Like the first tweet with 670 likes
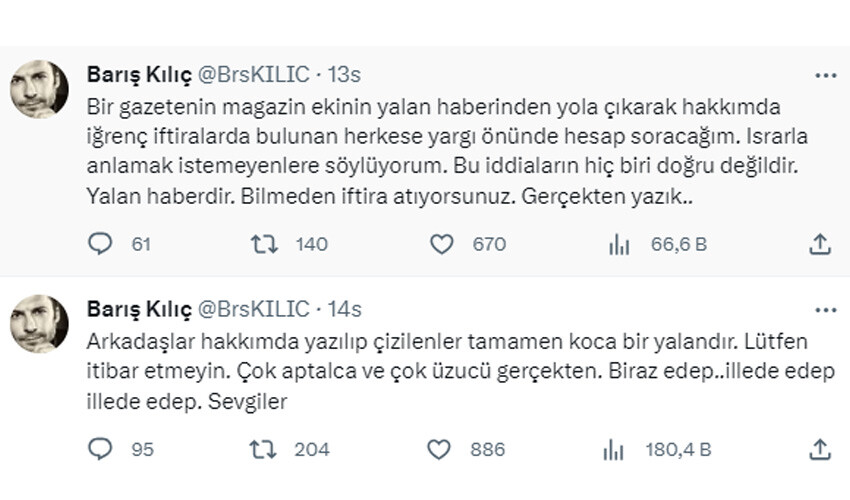This screenshot has width=850, height=500. pos(442,243)
